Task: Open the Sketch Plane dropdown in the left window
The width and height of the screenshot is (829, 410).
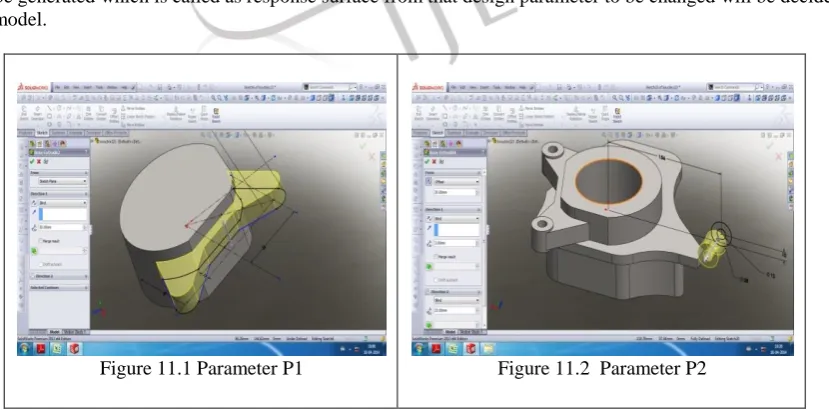Action: click(x=63, y=181)
